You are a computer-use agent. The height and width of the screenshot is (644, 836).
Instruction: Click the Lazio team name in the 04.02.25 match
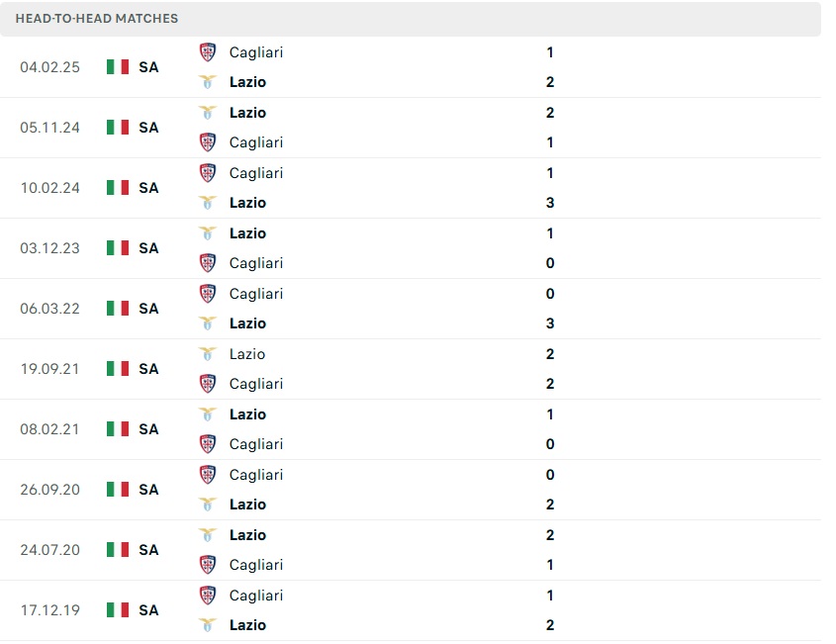click(247, 82)
